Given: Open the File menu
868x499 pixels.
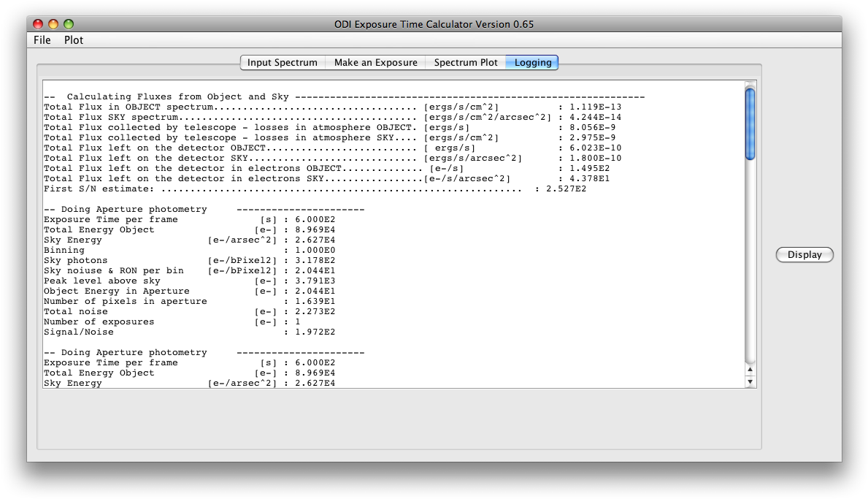Looking at the screenshot, I should pos(42,40).
